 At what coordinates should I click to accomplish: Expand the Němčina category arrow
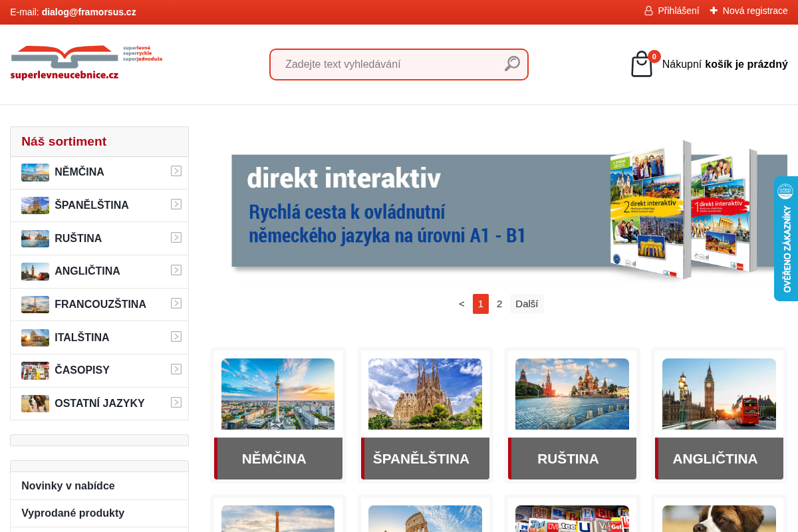(176, 171)
